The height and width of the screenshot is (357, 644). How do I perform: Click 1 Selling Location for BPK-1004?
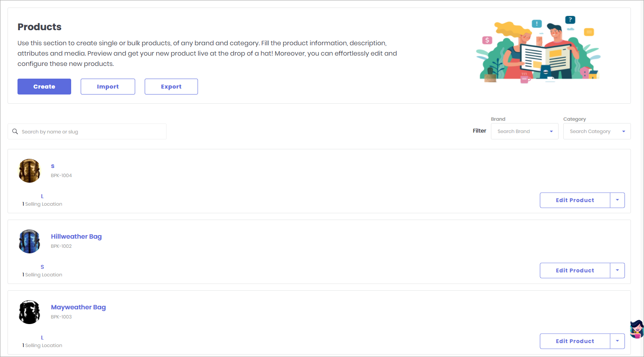[42, 204]
